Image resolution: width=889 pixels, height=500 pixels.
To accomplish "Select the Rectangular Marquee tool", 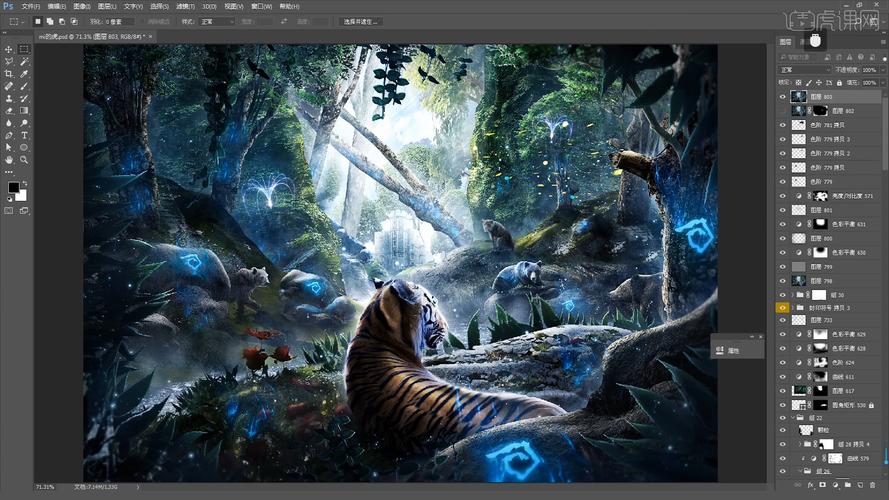I will pos(24,49).
